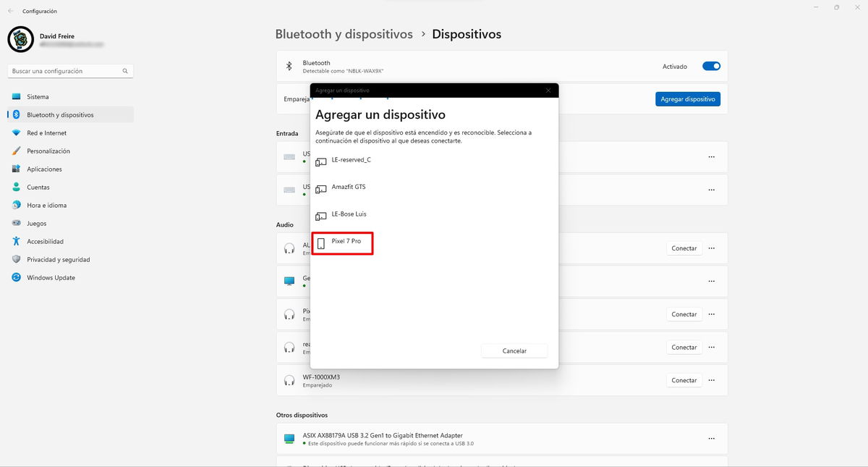Click the search magnifier icon
This screenshot has height=467, width=868.
pyautogui.click(x=125, y=71)
